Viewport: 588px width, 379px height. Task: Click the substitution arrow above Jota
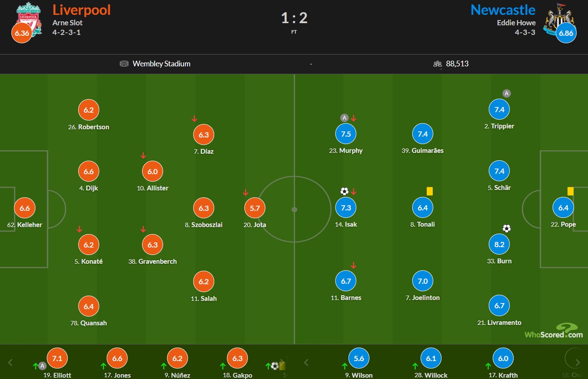tap(246, 192)
